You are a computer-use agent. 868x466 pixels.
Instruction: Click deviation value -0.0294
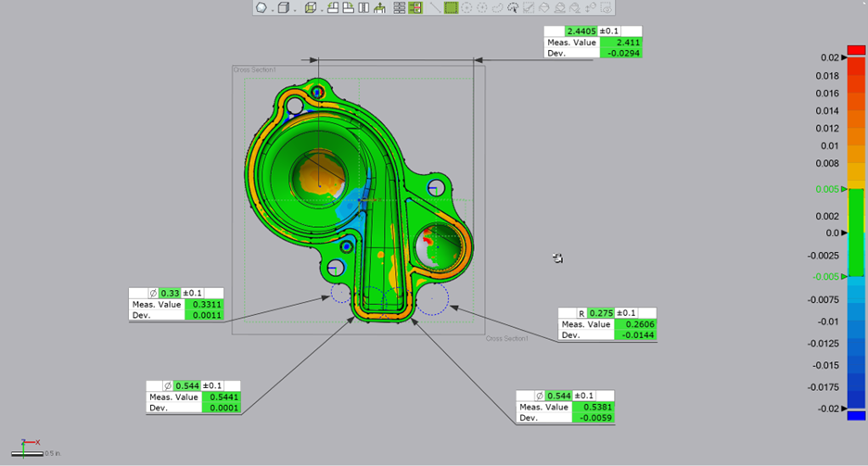pos(620,53)
